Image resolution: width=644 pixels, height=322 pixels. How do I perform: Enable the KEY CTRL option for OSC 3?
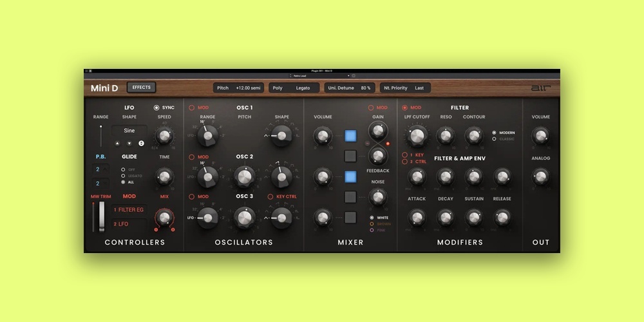pos(282,196)
